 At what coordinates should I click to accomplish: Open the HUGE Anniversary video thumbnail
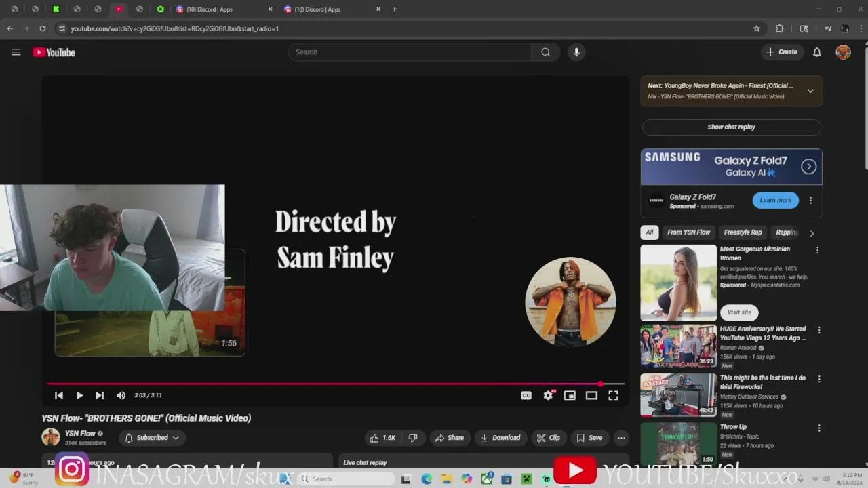678,346
